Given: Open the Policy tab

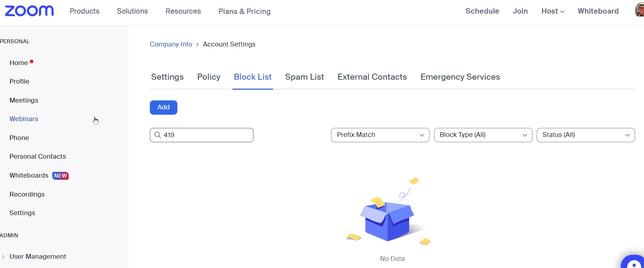Looking at the screenshot, I should (x=209, y=77).
